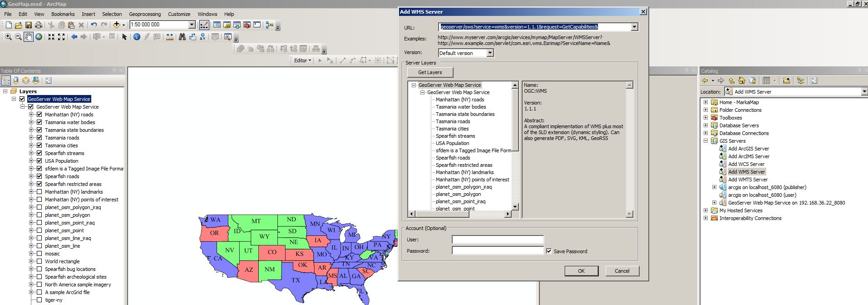Click the Go To XY tool
Viewport: 868px width, 305px height.
pos(202,37)
